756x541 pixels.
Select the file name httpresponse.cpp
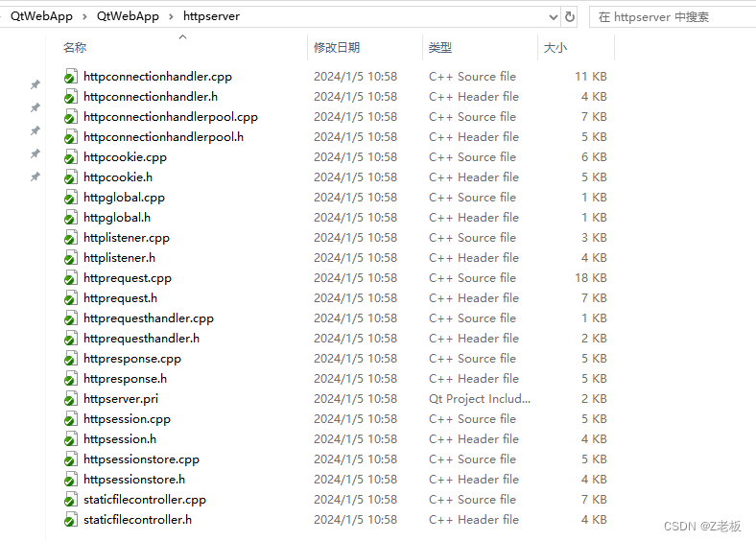tap(132, 359)
